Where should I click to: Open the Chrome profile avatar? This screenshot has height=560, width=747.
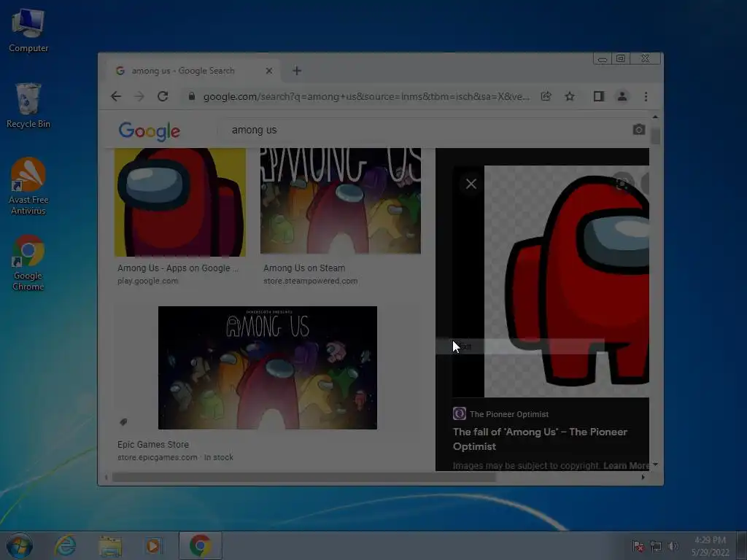point(622,97)
